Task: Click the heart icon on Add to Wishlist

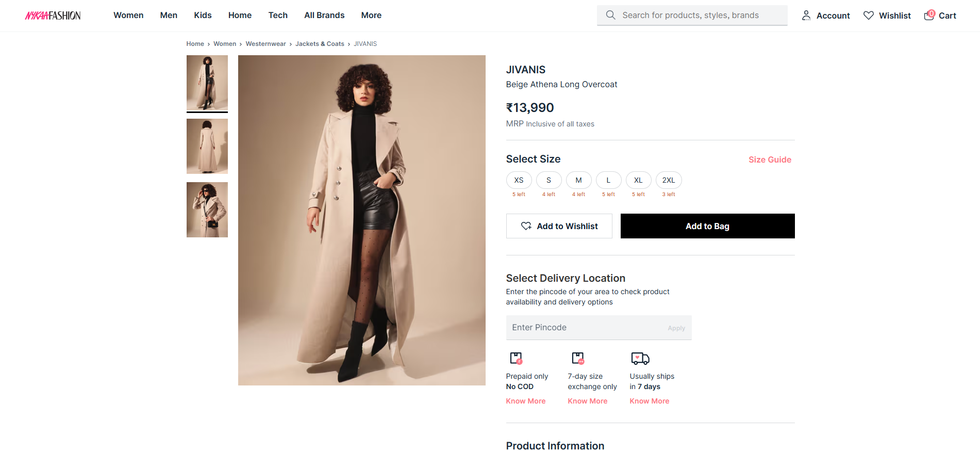Action: (x=526, y=226)
